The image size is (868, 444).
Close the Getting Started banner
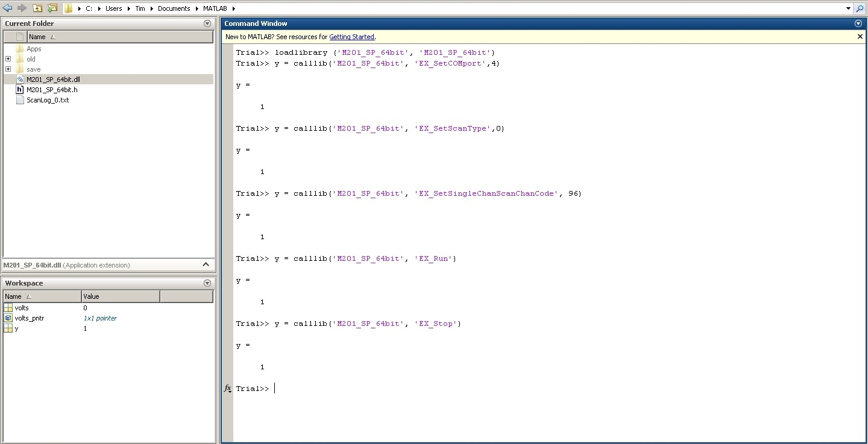[860, 37]
